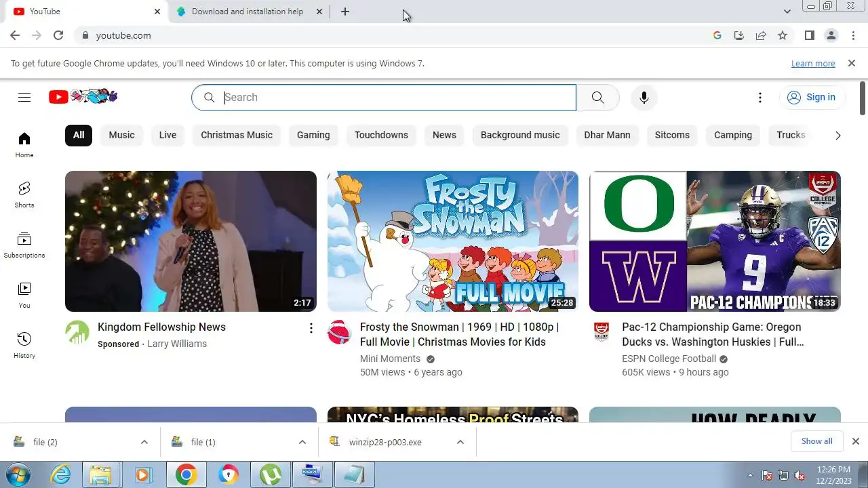Open the Mini Moments channel avatar
This screenshot has width=868, height=488.
[339, 332]
